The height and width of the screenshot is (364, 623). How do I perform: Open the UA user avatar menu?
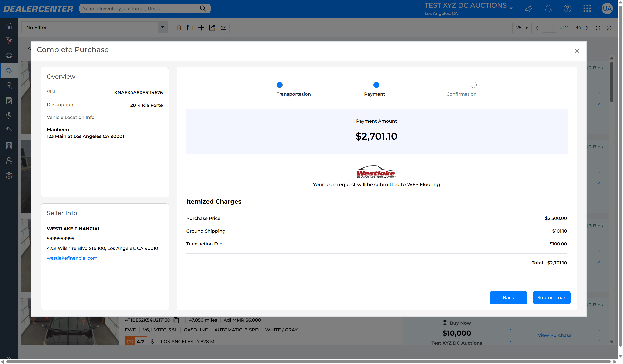607,9
